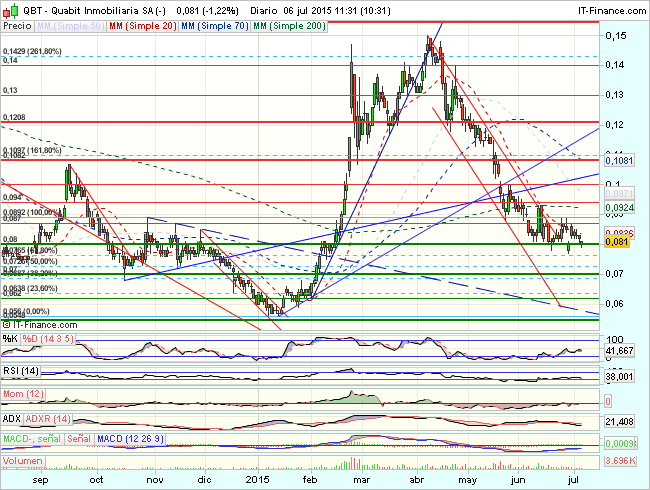Click the red Señal label

click(x=80, y=439)
